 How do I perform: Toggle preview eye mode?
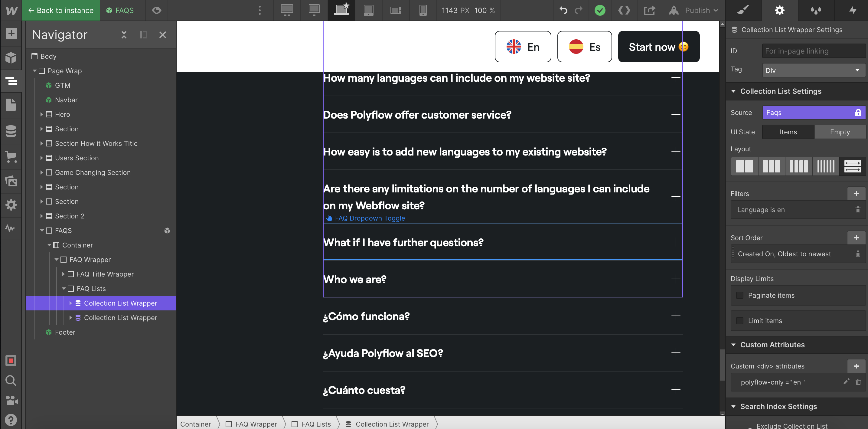click(156, 10)
